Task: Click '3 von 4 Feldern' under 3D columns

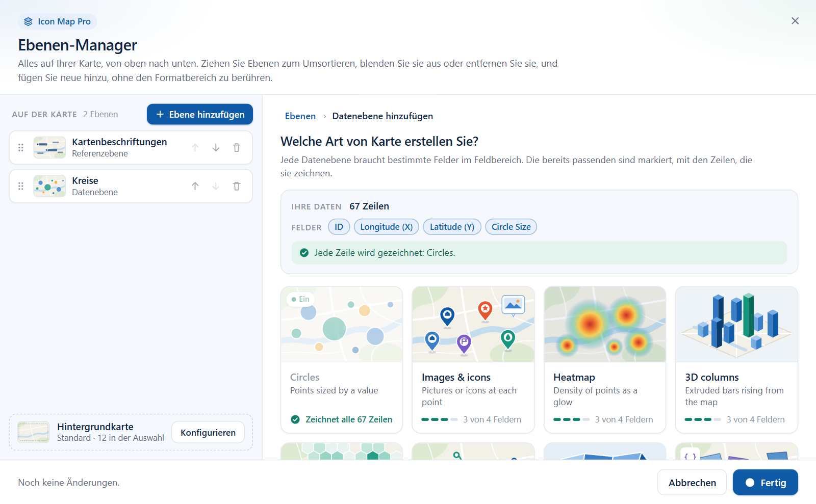Action: (755, 419)
